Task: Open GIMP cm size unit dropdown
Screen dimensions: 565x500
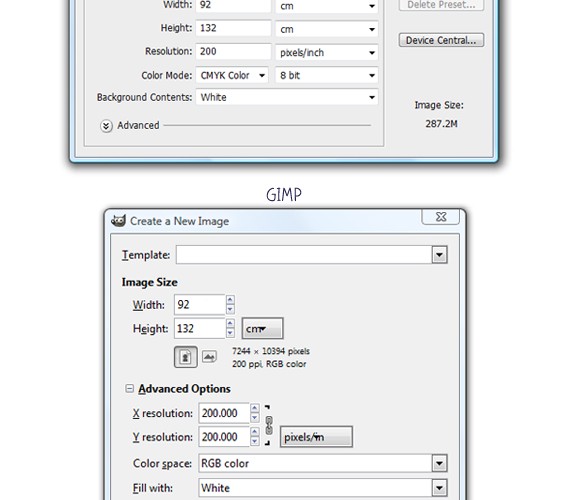Action: point(262,329)
